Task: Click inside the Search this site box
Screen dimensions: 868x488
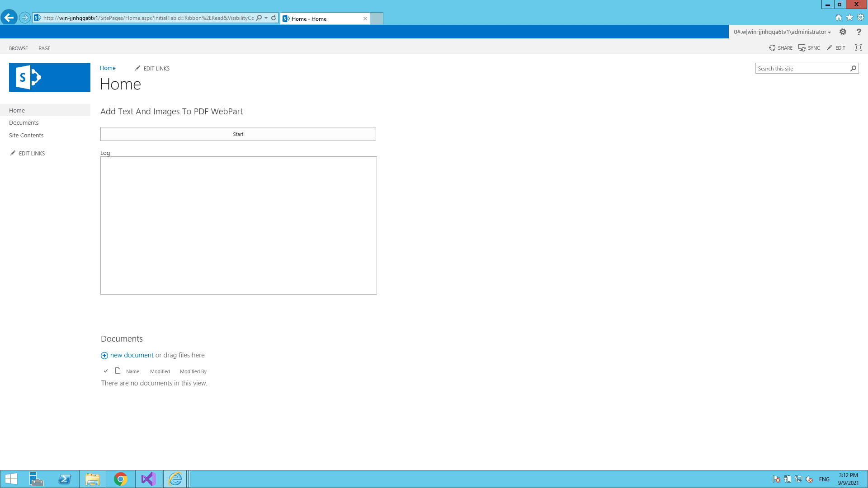Action: click(801, 69)
